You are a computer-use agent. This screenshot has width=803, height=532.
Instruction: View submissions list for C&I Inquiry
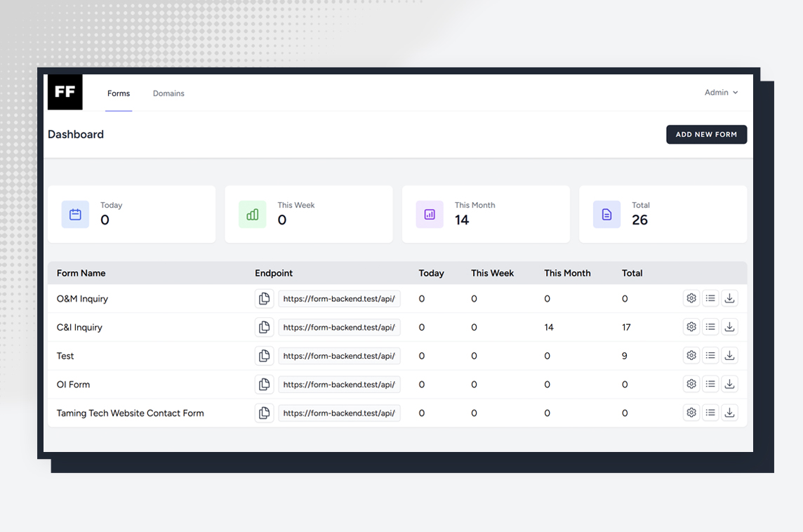pyautogui.click(x=710, y=327)
